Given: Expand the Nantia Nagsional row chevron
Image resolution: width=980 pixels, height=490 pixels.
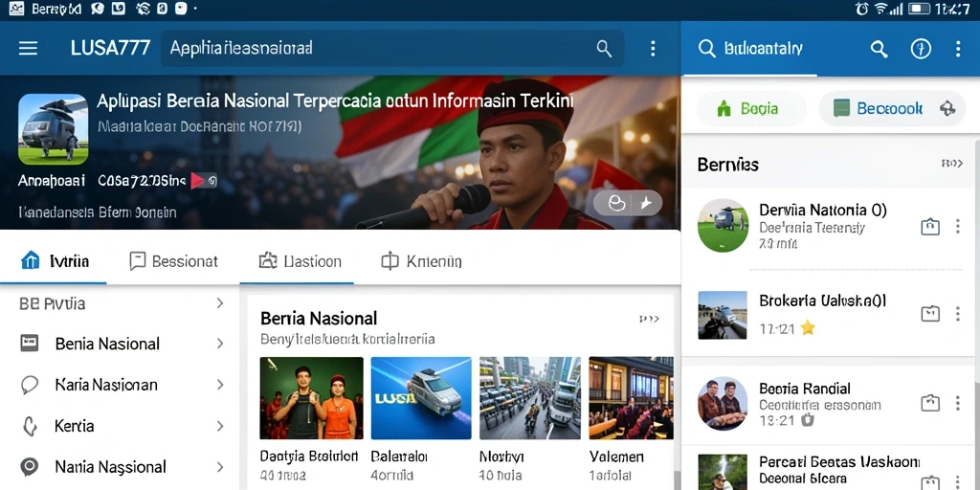Looking at the screenshot, I should point(220,467).
